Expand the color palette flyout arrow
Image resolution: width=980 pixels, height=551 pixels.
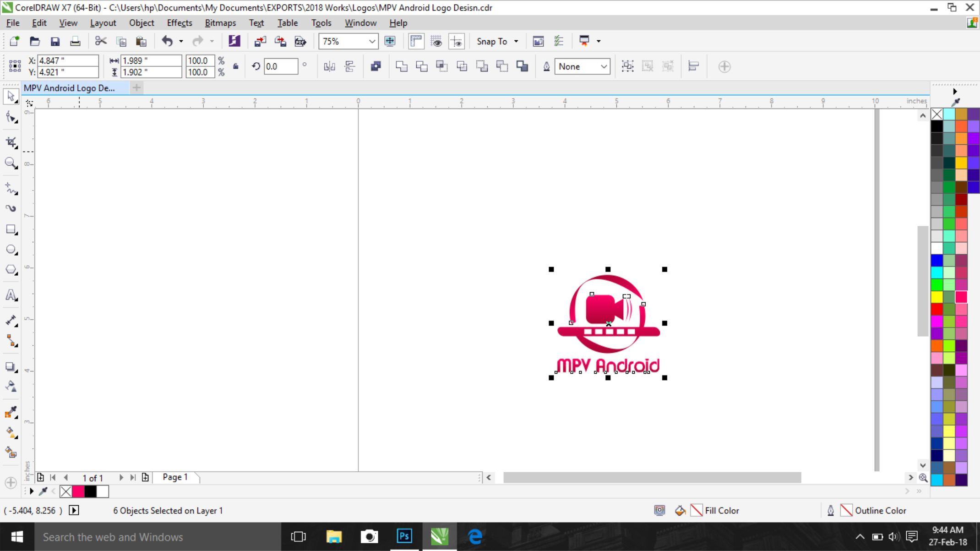coord(955,92)
